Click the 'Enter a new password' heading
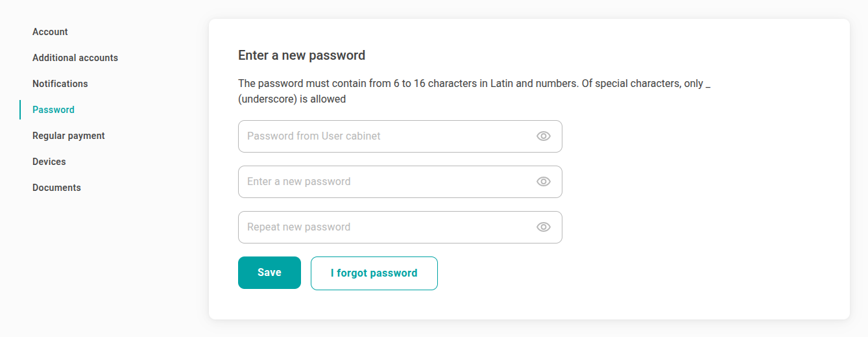The image size is (868, 337). pyautogui.click(x=302, y=55)
